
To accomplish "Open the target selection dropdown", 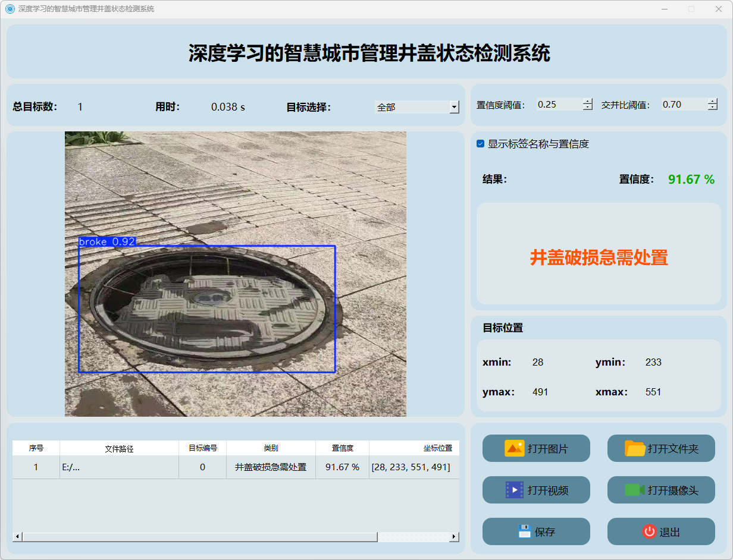I will 454,107.
